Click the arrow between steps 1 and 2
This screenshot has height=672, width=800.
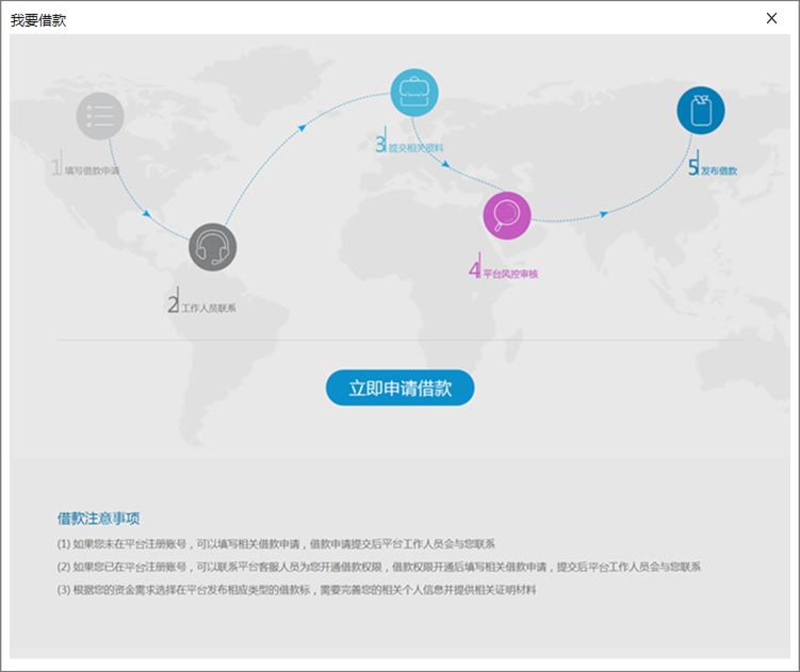[147, 214]
